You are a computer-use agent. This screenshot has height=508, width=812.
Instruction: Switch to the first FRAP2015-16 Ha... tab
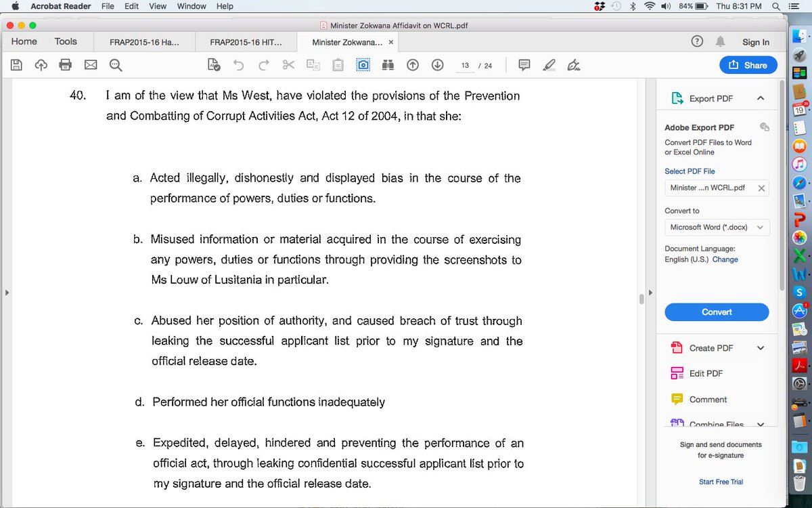[x=144, y=42]
